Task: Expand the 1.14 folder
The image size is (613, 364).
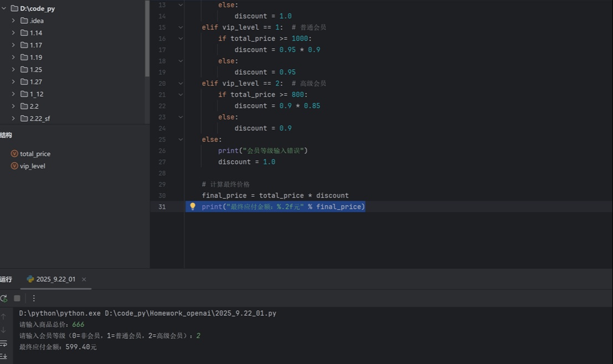Action: (13, 33)
